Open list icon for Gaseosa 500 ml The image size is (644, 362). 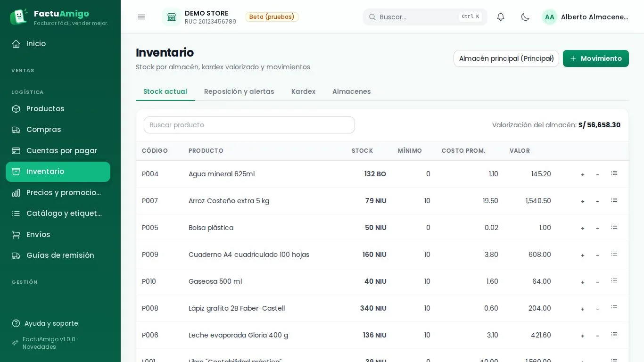[x=614, y=281]
